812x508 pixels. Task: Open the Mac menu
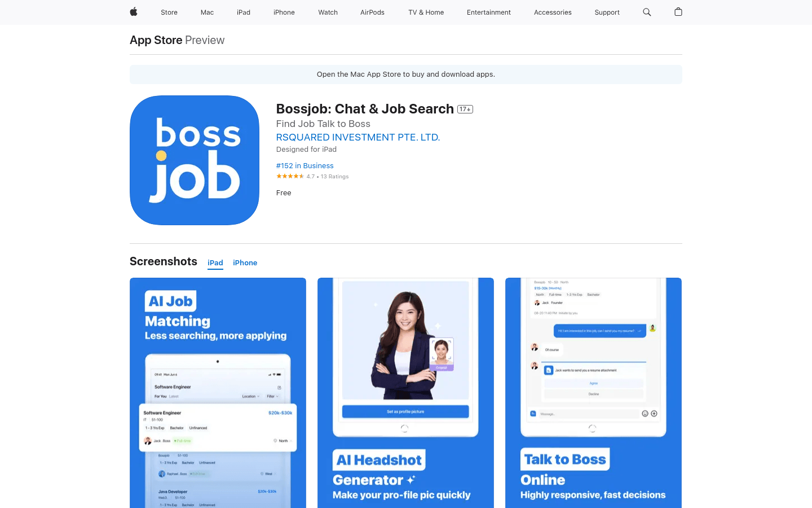[207, 12]
